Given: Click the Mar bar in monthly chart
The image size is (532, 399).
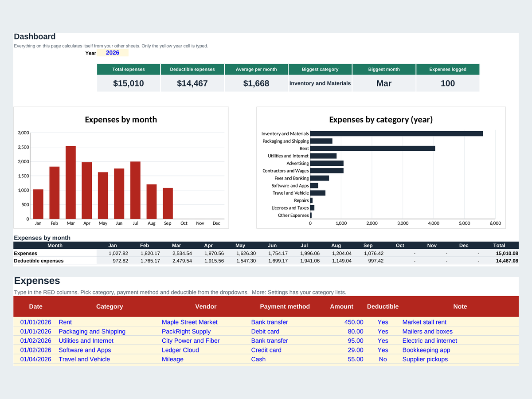Looking at the screenshot, I should 70,182.
